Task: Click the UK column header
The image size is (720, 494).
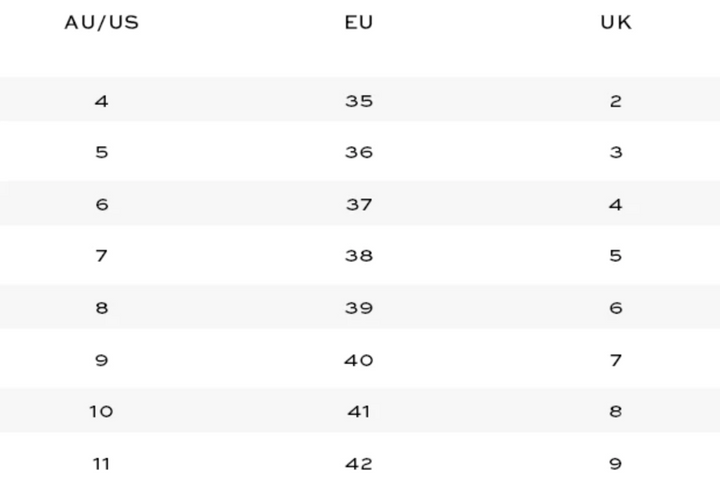Action: tap(616, 23)
